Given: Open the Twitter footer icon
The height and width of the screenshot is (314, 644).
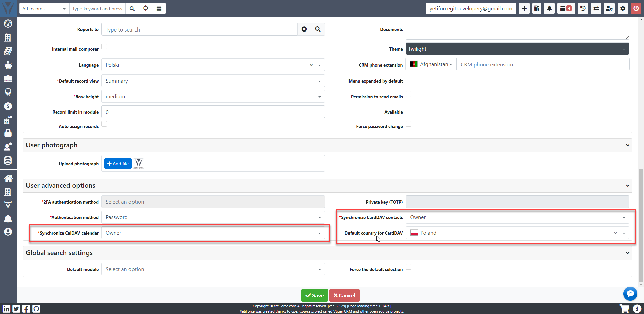Looking at the screenshot, I should (16, 309).
